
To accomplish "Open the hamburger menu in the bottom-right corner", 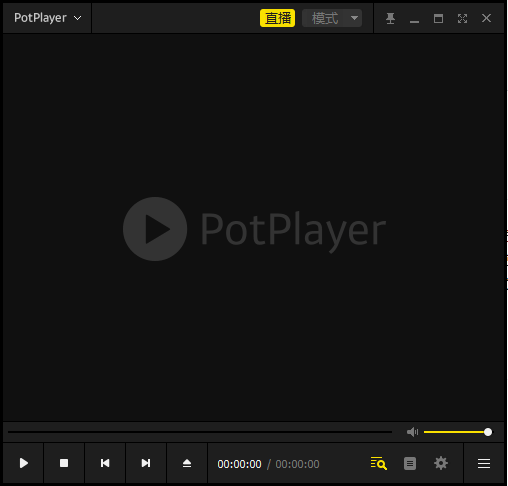I will point(484,463).
